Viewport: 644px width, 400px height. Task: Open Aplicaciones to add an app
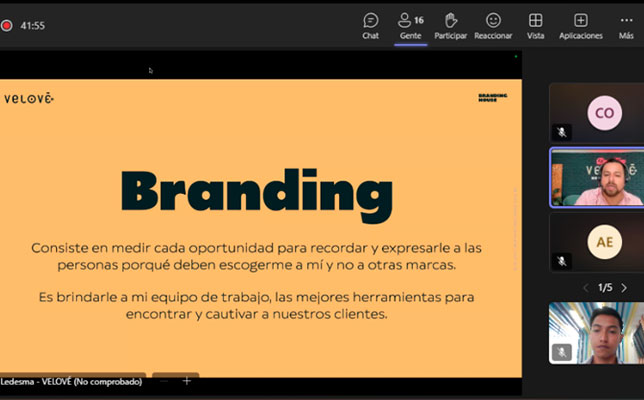click(x=580, y=25)
